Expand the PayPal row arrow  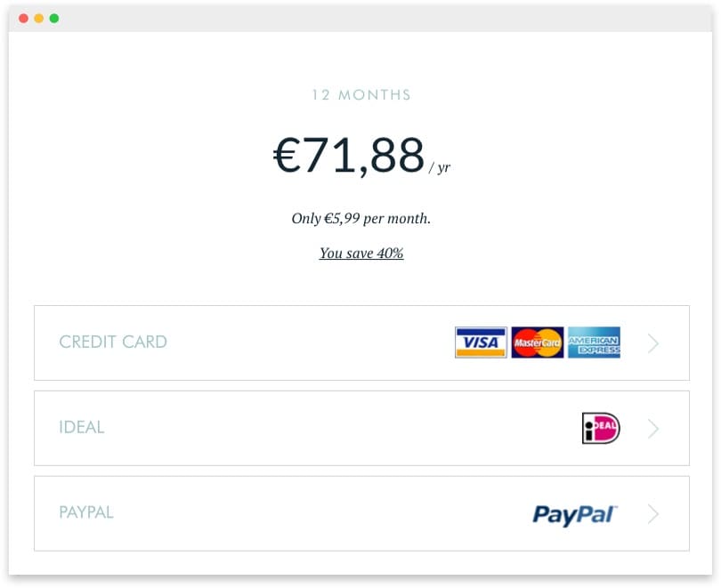pyautogui.click(x=653, y=514)
